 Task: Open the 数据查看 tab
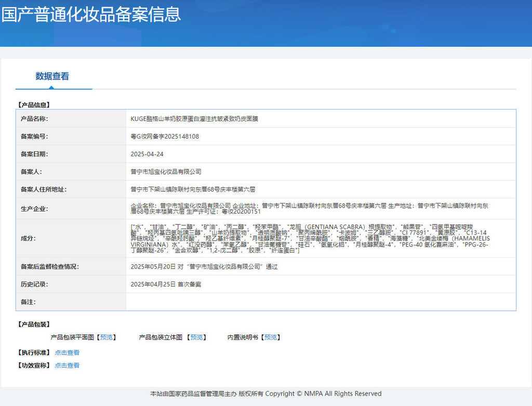coord(52,76)
